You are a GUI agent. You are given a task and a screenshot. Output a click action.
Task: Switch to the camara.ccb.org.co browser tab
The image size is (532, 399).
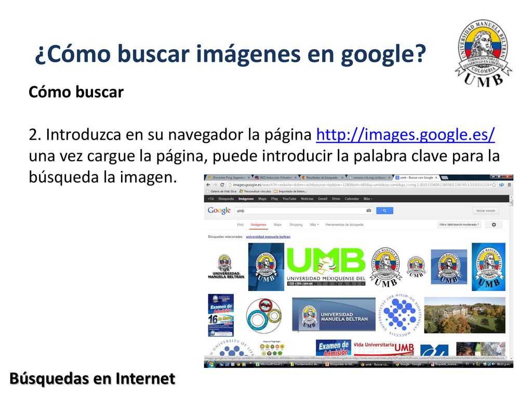click(x=369, y=178)
